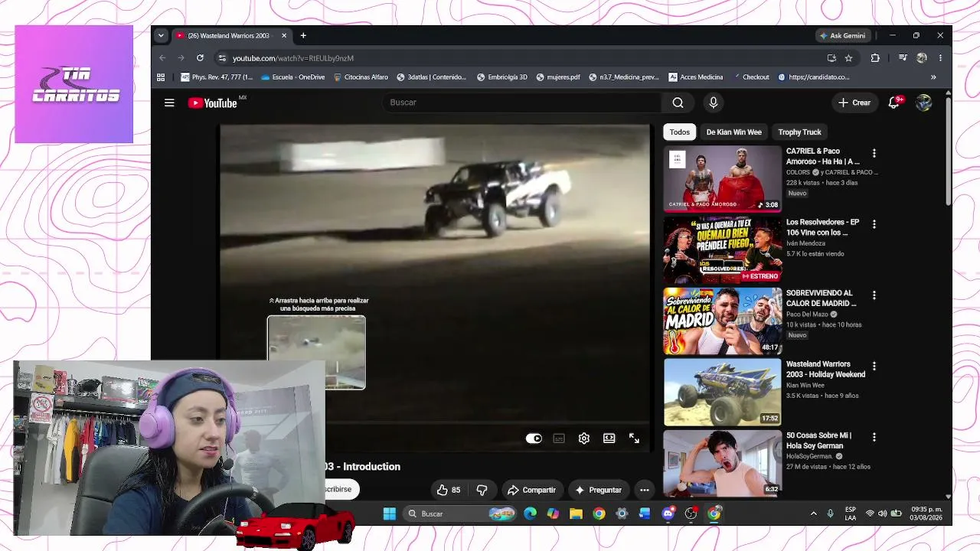Open options for Sobreviviendo al Calor video
980x551 pixels.
point(874,295)
